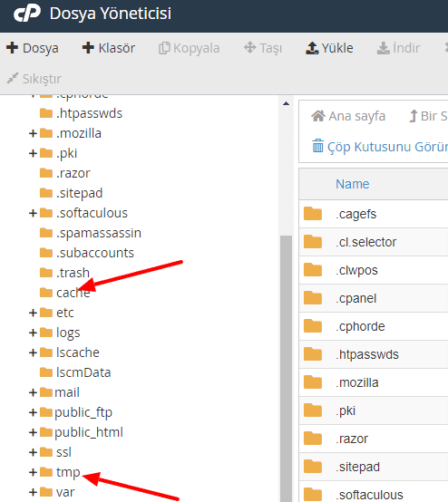This screenshot has height=502, width=448.
Task: Click the .sitepad folder icon in list
Action: [x=313, y=467]
